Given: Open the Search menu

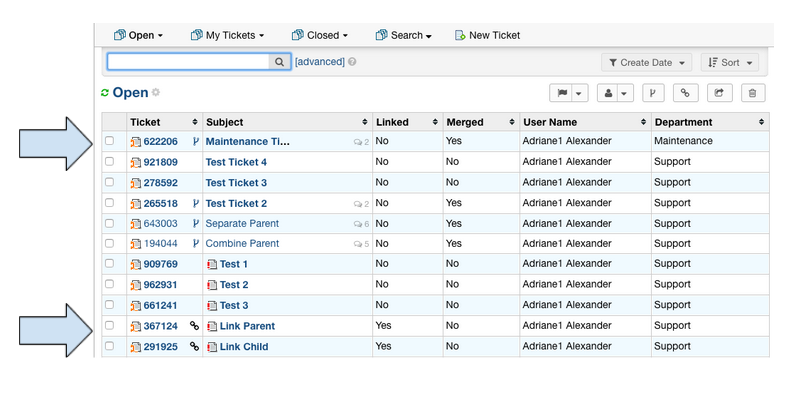Looking at the screenshot, I should [404, 35].
